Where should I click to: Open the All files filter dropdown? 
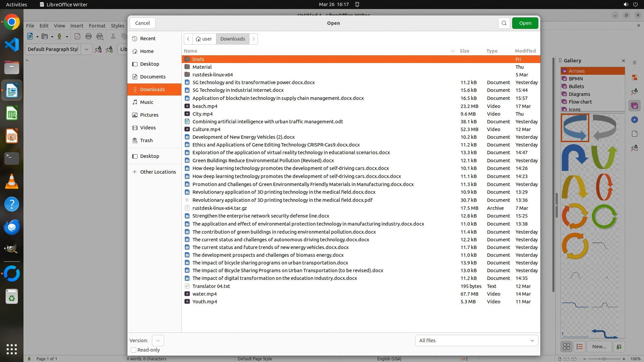tap(476, 341)
